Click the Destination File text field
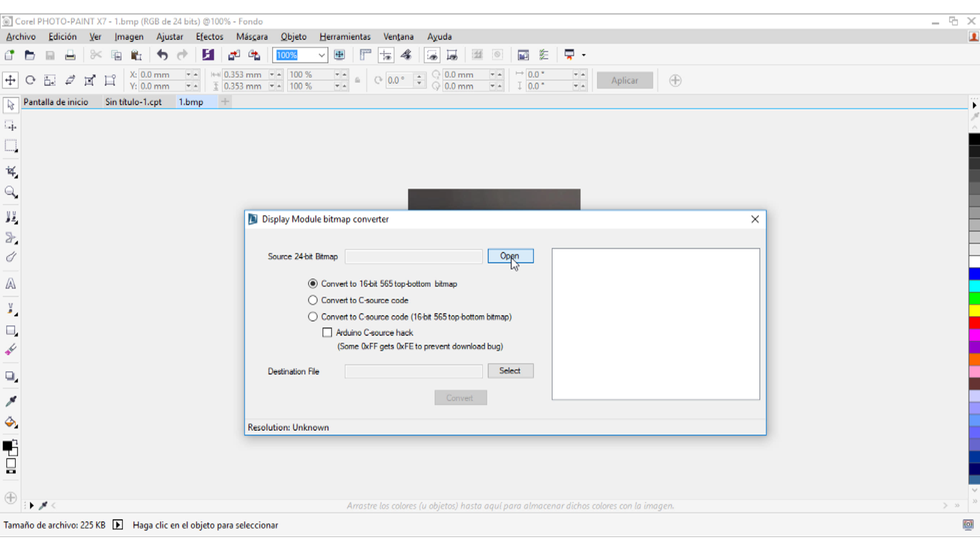The image size is (980, 551). pyautogui.click(x=413, y=371)
